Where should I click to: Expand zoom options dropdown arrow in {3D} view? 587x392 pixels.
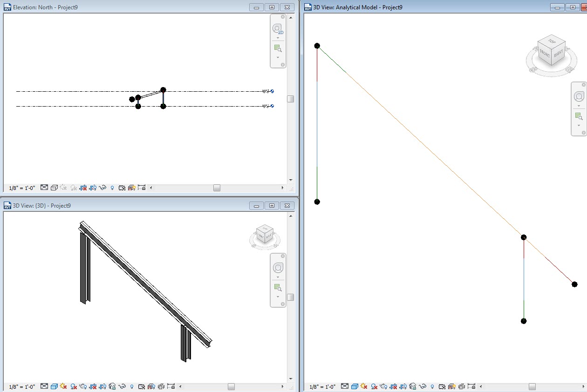pos(278,297)
